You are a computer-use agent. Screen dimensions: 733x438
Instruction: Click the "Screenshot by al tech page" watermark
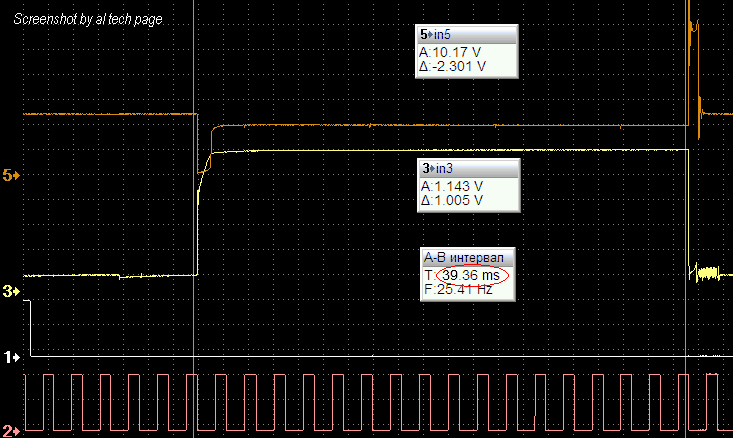[84, 20]
